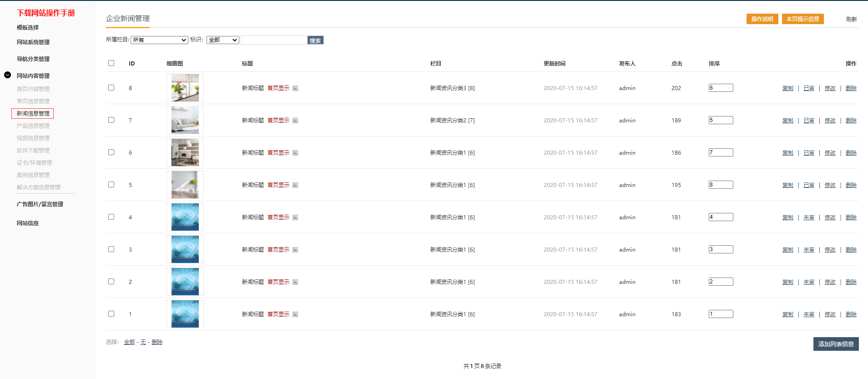
Task: Click the image icon in news row 1
Action: click(295, 314)
